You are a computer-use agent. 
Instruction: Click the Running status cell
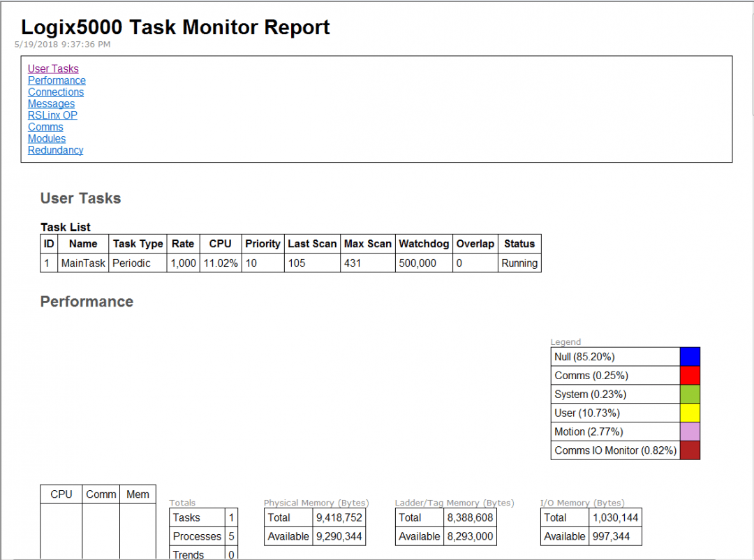coord(519,263)
